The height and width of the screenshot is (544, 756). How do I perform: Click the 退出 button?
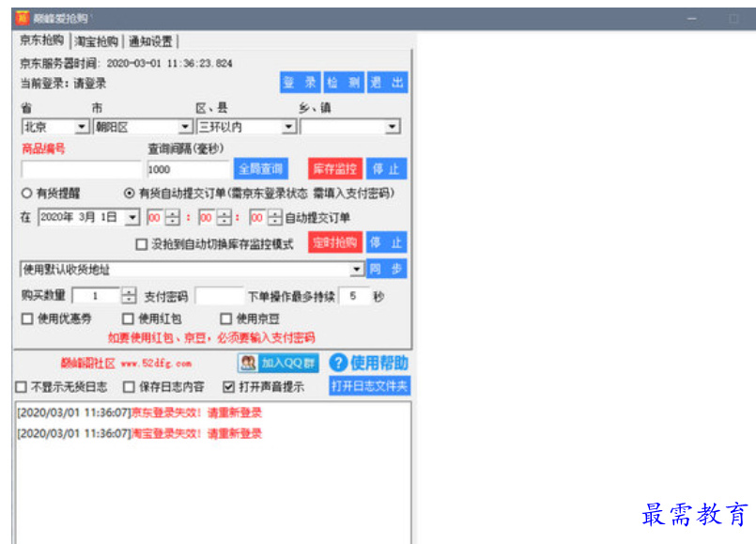387,83
